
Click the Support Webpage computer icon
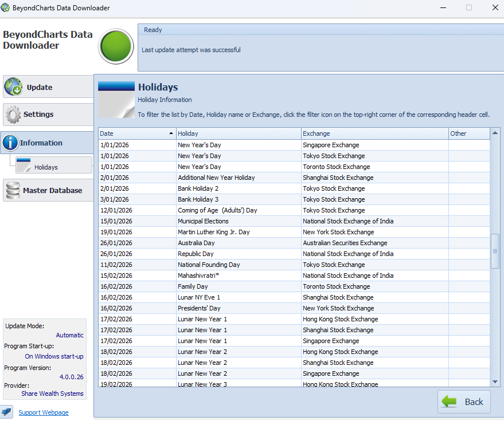click(7, 412)
